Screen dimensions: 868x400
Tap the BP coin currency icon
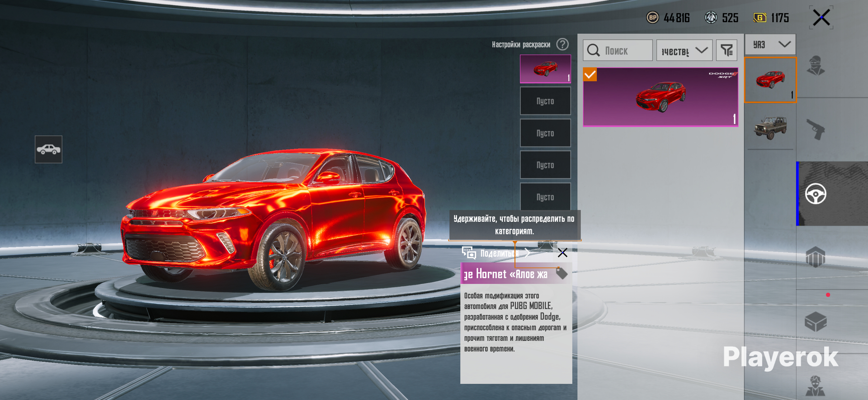[652, 18]
